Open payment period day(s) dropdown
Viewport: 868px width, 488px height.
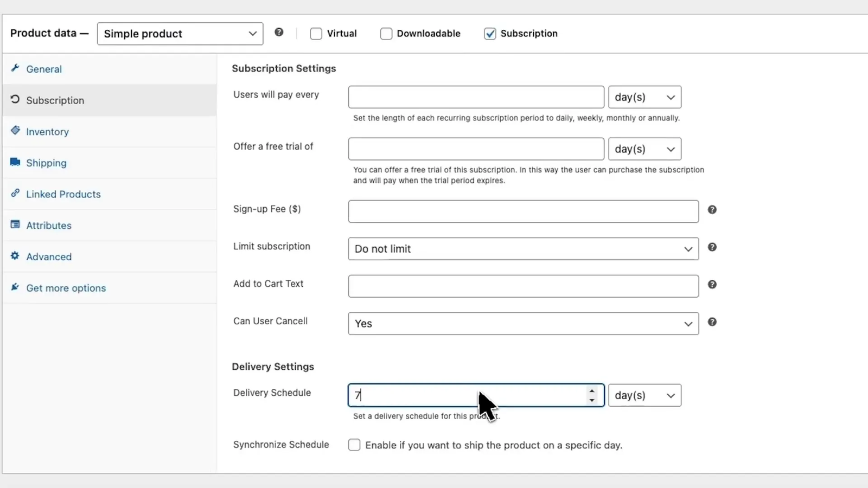644,97
